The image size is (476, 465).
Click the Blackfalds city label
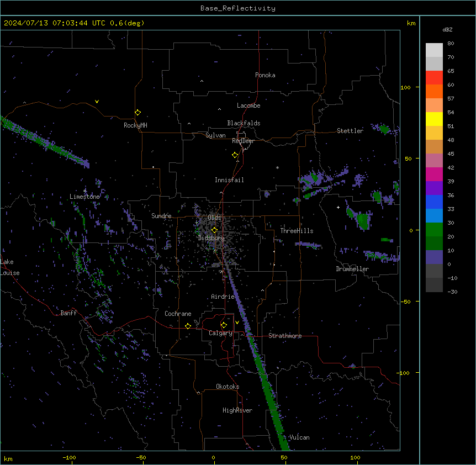tap(244, 123)
